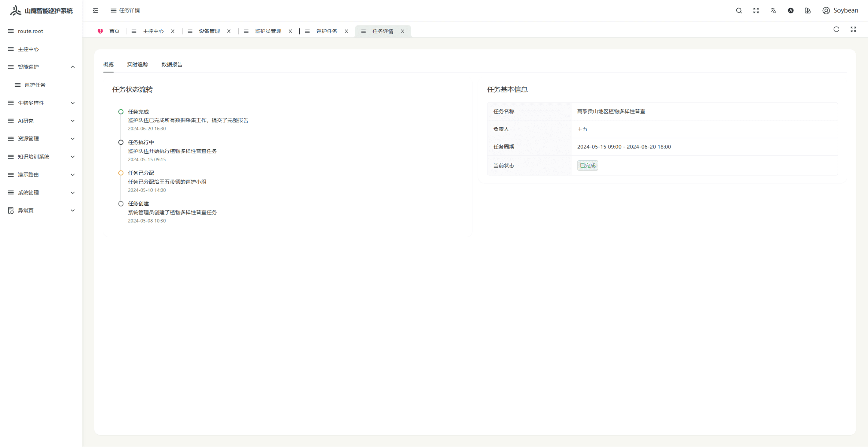
Task: Collapse the 智能巡护 menu section
Action: [41, 67]
